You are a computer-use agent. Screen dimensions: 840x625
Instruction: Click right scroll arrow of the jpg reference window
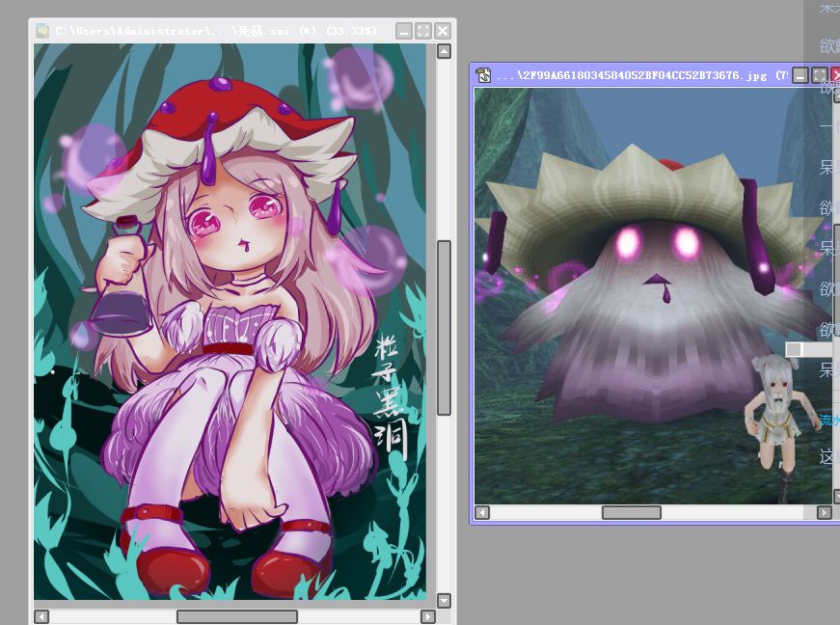pyautogui.click(x=824, y=512)
